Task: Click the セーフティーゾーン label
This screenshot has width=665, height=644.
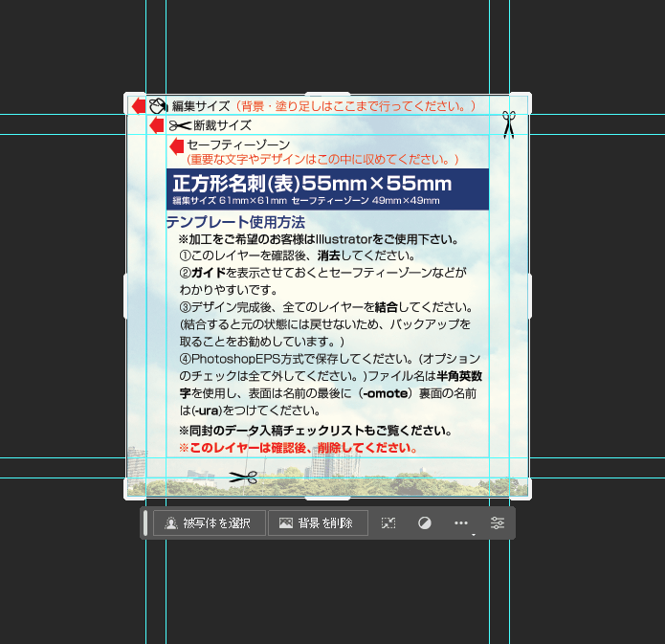Action: tap(238, 145)
